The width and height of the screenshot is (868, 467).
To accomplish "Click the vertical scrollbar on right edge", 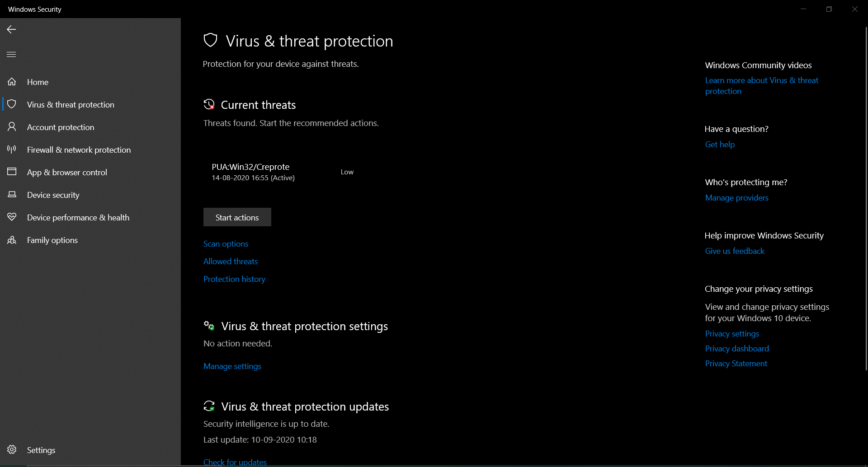I will coord(866,199).
